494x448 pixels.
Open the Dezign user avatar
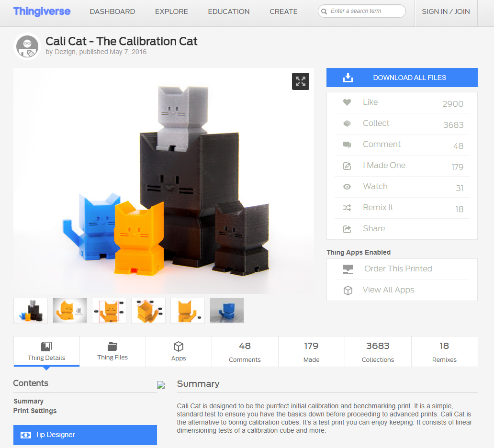tap(27, 46)
